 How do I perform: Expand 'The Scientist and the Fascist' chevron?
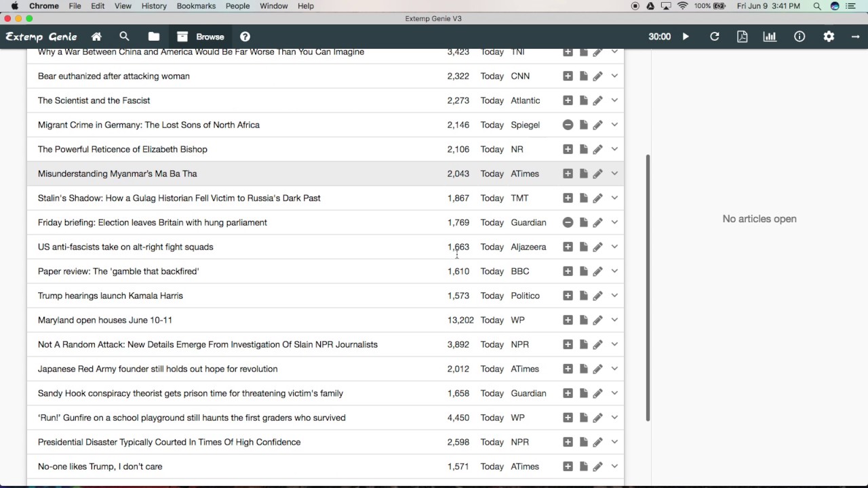(x=614, y=100)
